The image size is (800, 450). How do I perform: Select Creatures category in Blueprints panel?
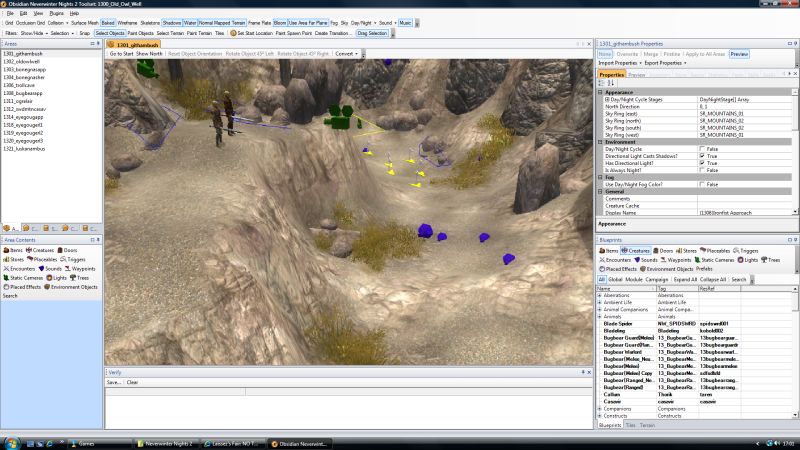tap(635, 251)
